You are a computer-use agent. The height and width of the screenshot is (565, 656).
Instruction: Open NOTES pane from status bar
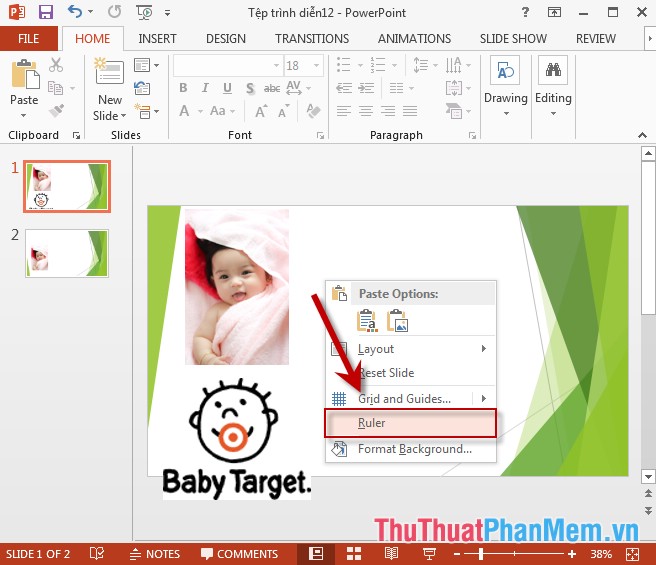pos(154,554)
